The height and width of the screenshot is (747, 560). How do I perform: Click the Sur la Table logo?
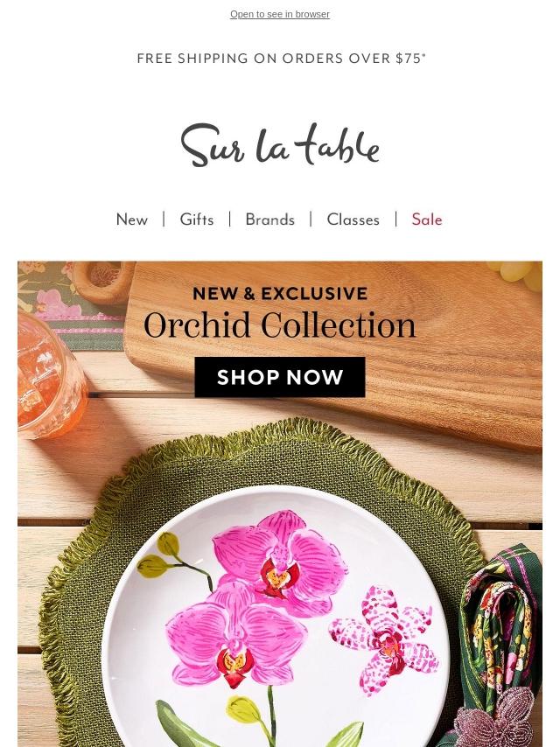[x=280, y=145]
